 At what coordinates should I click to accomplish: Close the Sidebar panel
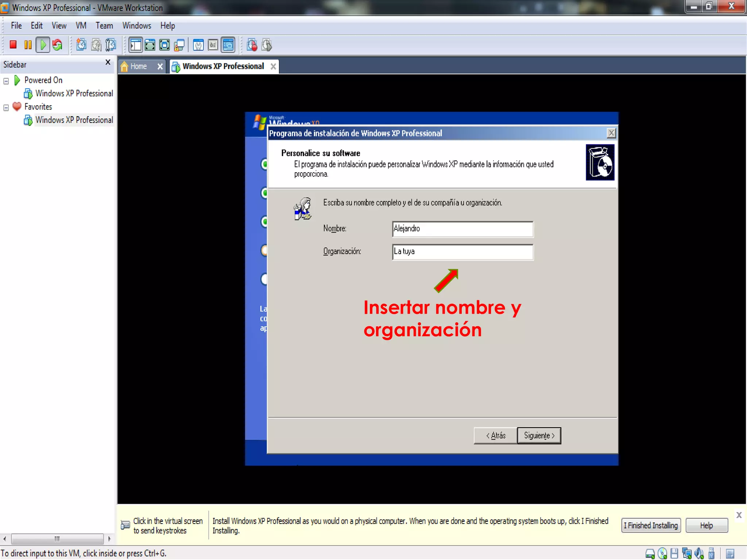108,62
